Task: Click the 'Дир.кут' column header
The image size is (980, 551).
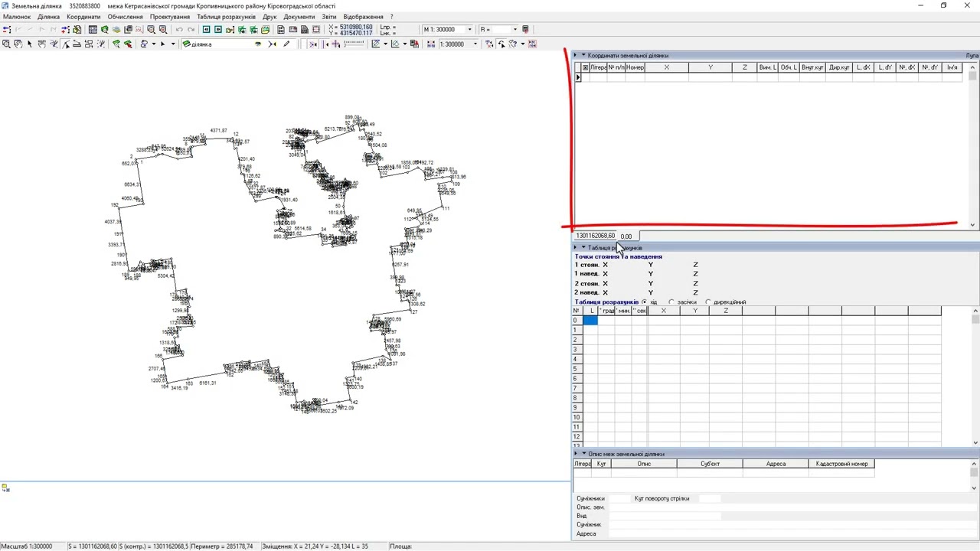Action: pyautogui.click(x=839, y=67)
